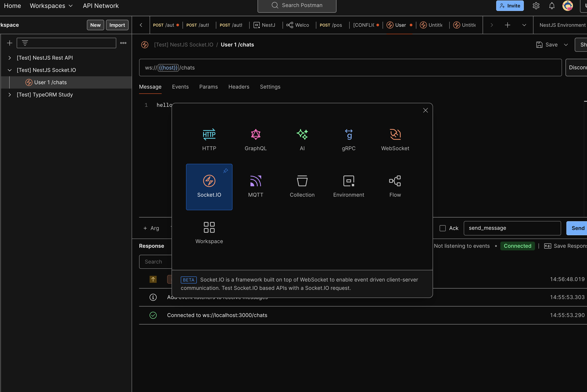Expand the [Test] NestJS Rest API collection
The width and height of the screenshot is (587, 392).
[9, 58]
